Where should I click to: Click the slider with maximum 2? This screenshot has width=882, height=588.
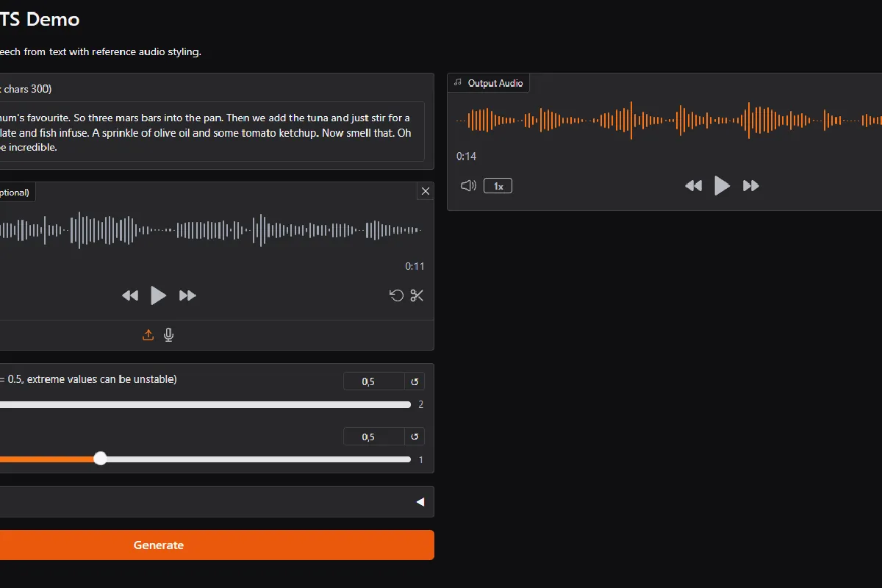205,404
